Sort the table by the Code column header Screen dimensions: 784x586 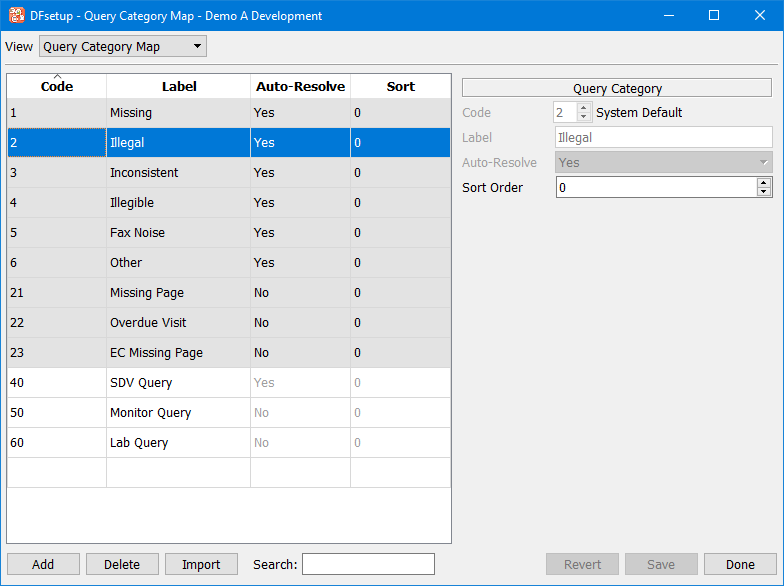coord(57,87)
